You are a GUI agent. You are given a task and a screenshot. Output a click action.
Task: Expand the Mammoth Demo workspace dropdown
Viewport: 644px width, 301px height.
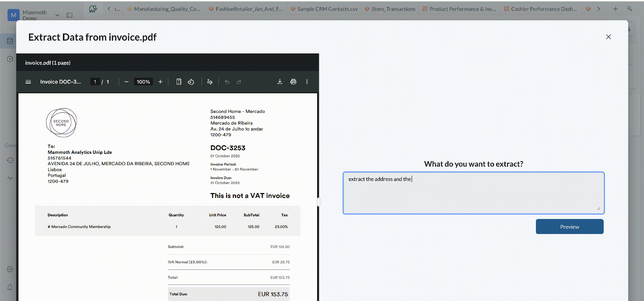(57, 15)
